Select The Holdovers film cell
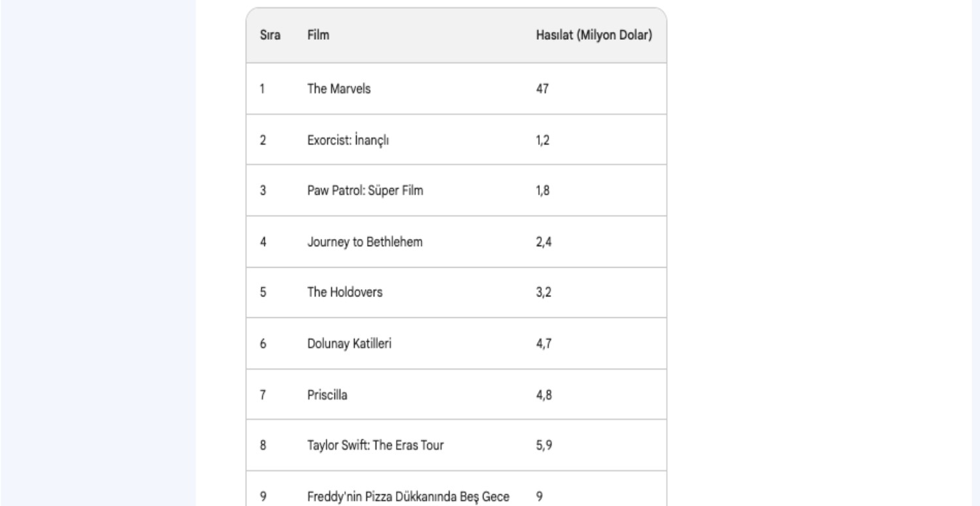The image size is (980, 506). point(345,293)
